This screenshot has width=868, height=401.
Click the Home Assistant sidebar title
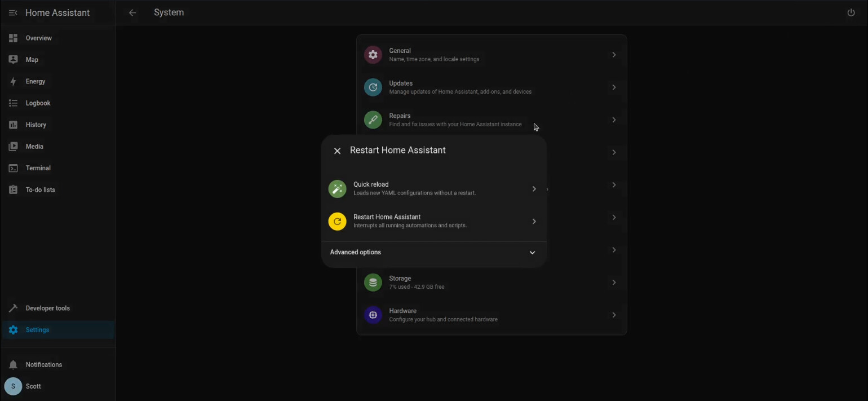pyautogui.click(x=57, y=12)
